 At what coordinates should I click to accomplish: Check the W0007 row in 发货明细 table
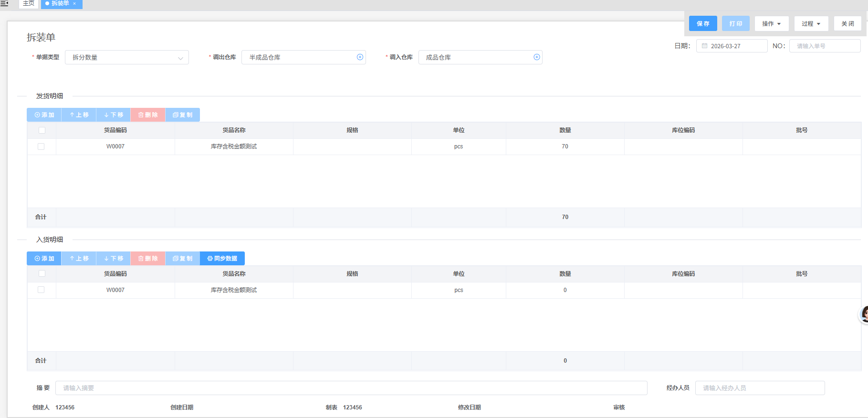click(x=41, y=146)
